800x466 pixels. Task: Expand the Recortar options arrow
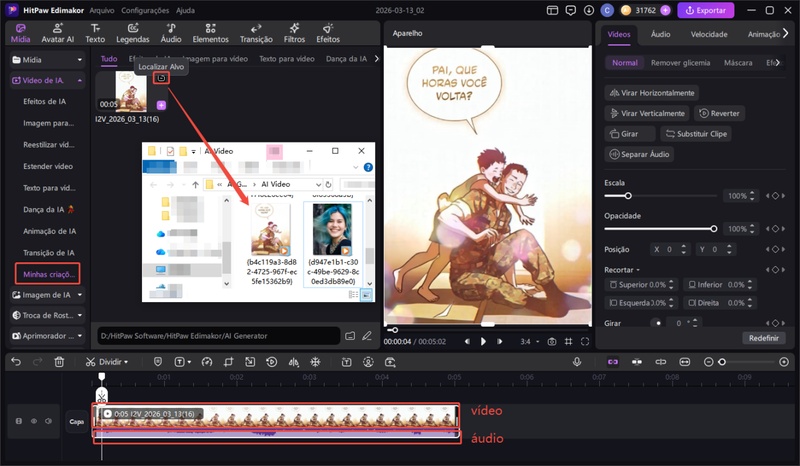pos(638,270)
